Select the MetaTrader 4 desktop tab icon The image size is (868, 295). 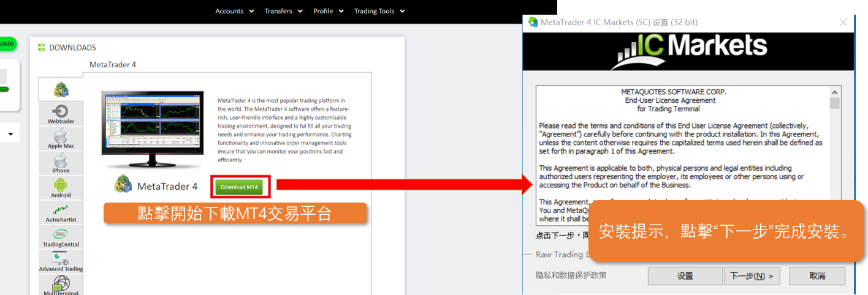[x=61, y=89]
